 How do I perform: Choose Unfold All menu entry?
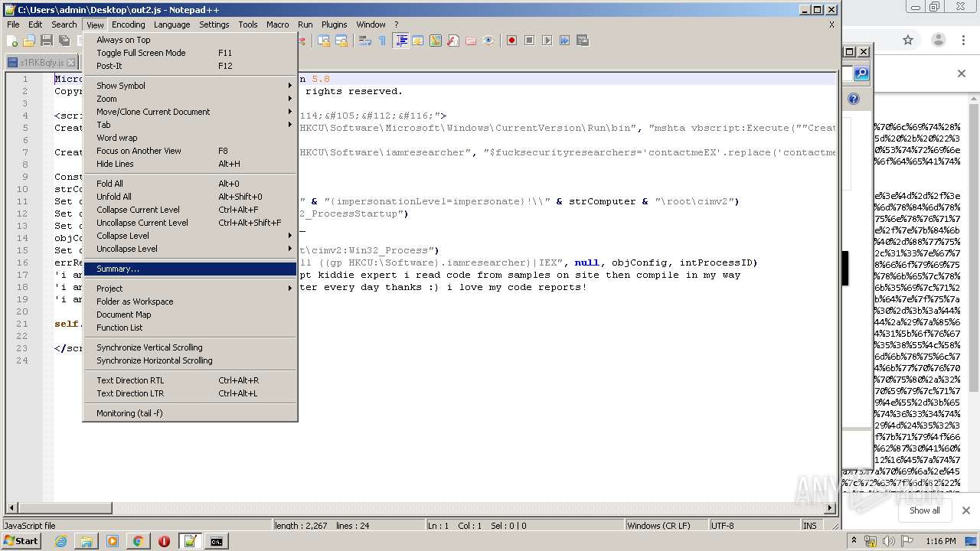[190, 197]
